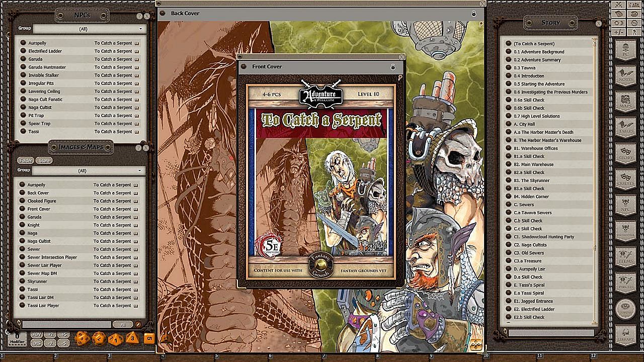Image resolution: width=644 pixels, height=362 pixels.
Task: Click link icon beside '0.3 Tawwa' story
Action: [x=509, y=68]
